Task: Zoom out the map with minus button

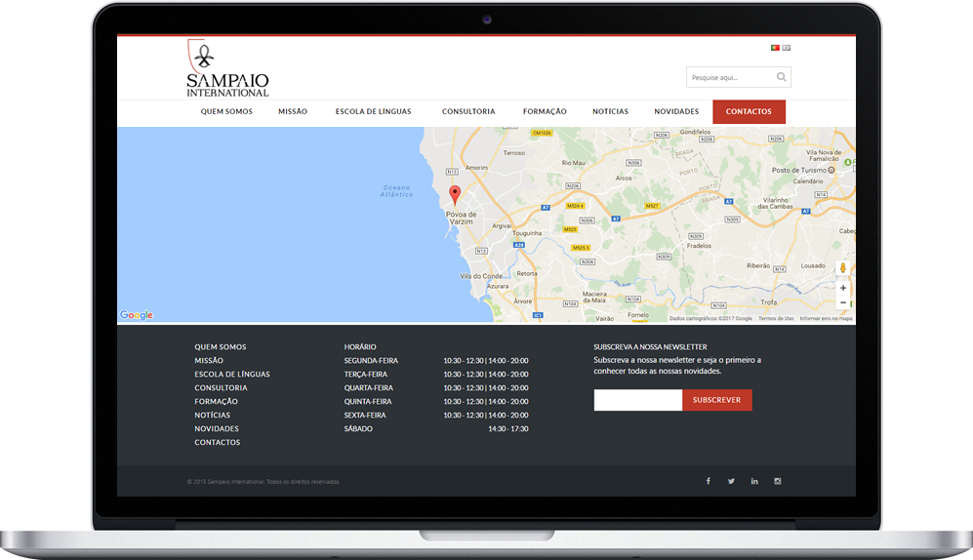Action: [x=843, y=302]
